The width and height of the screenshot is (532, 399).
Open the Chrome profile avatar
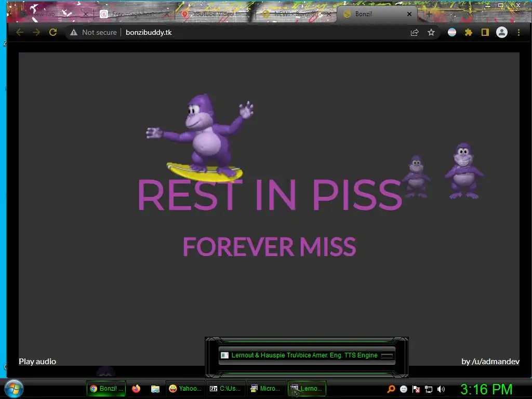(502, 33)
